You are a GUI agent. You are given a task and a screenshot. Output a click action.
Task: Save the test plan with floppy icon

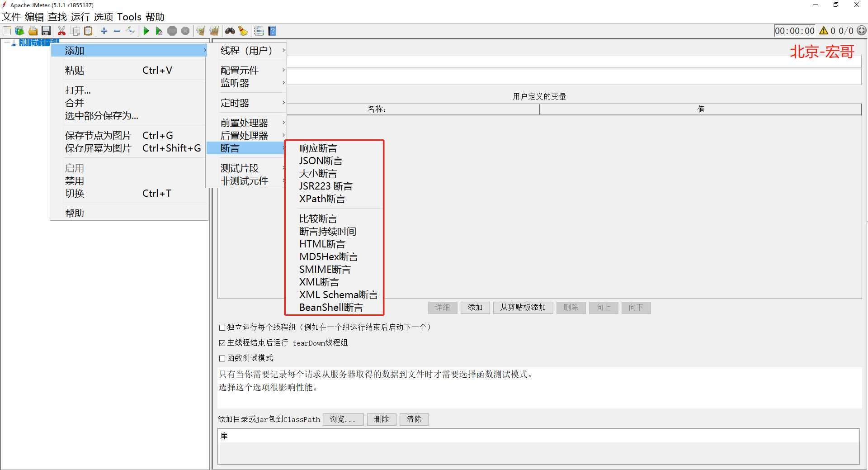pyautogui.click(x=46, y=31)
